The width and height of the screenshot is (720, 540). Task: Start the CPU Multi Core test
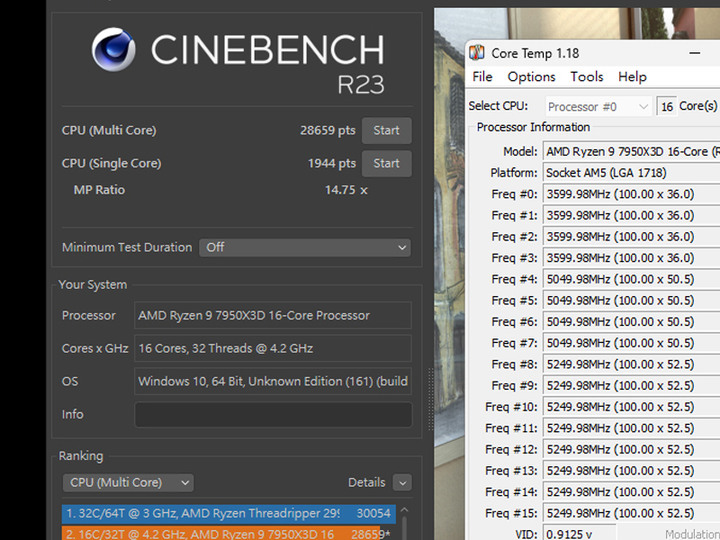click(386, 130)
